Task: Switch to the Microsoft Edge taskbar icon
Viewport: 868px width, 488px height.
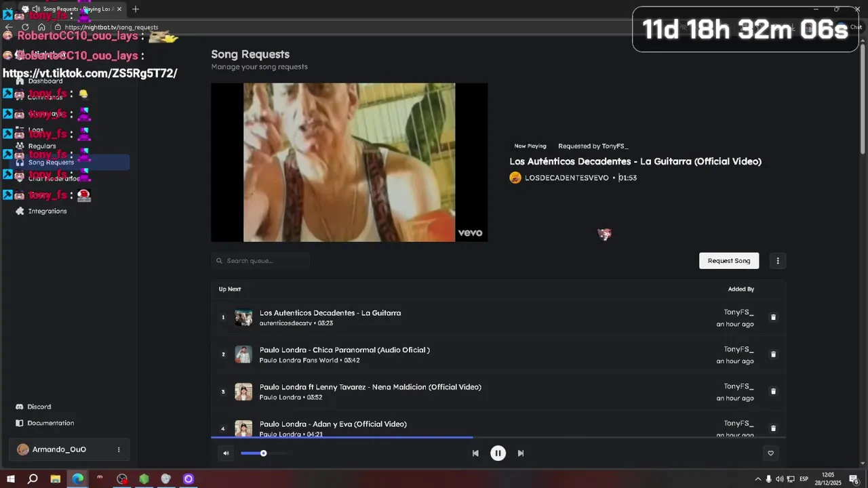Action: tap(78, 479)
